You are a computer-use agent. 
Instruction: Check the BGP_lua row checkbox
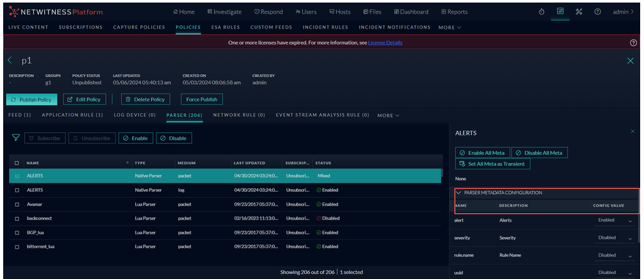tap(17, 232)
